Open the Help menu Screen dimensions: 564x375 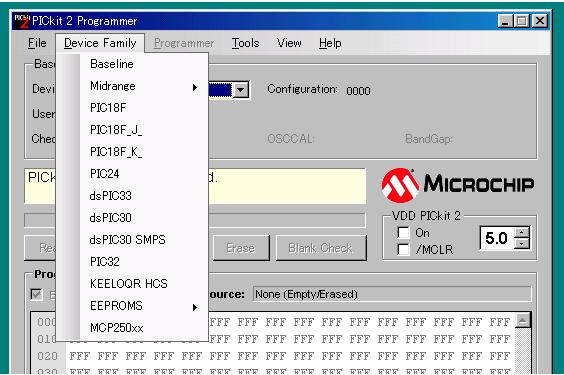coord(330,43)
